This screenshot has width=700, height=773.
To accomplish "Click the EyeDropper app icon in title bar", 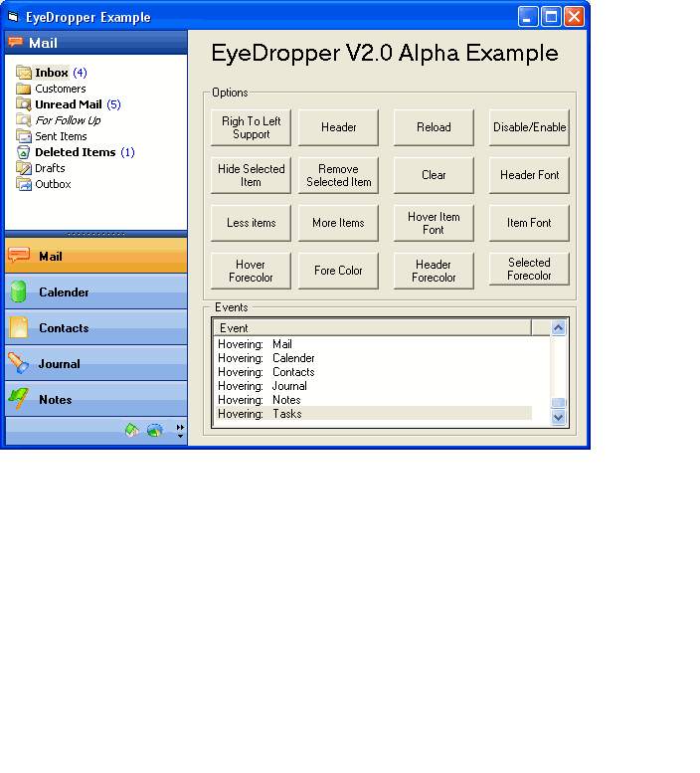I will [13, 17].
